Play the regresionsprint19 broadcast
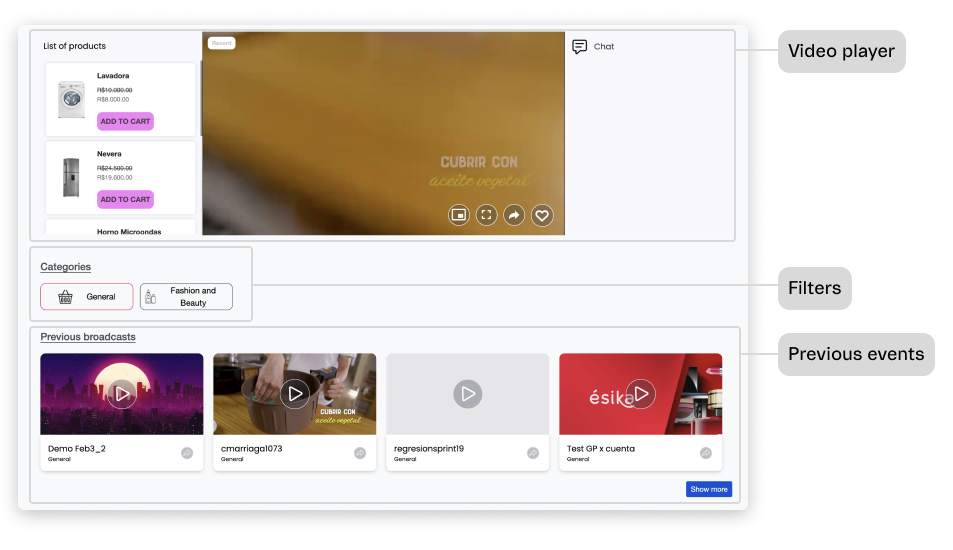 coord(467,394)
